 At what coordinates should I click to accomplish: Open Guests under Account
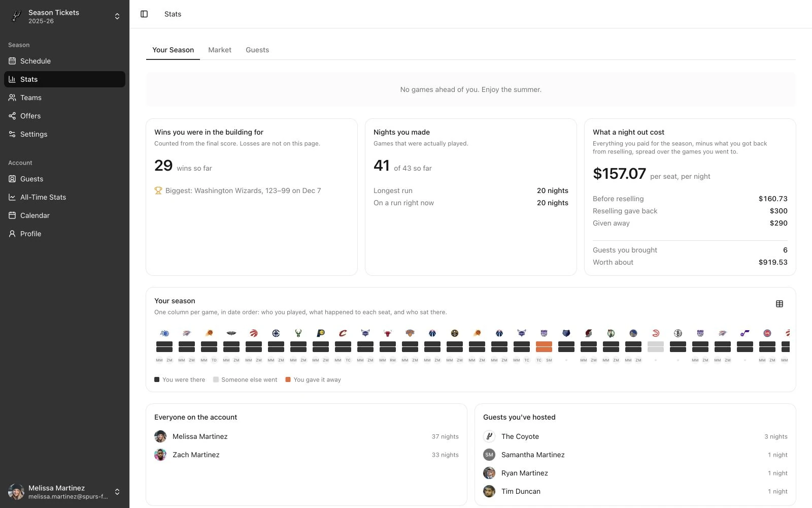(x=64, y=179)
